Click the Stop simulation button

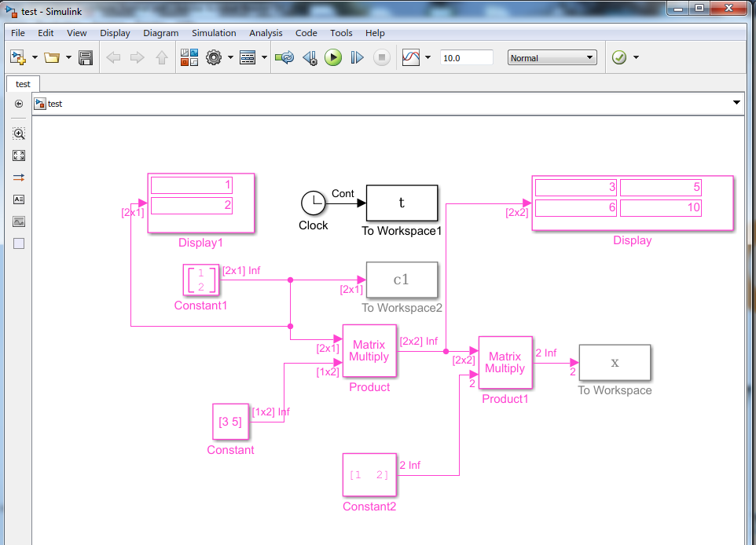[382, 58]
